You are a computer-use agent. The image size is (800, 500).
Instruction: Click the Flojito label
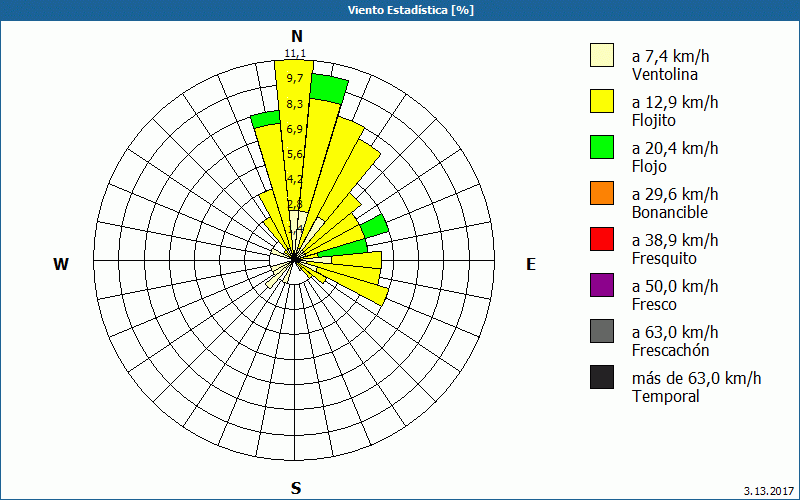coord(654,121)
